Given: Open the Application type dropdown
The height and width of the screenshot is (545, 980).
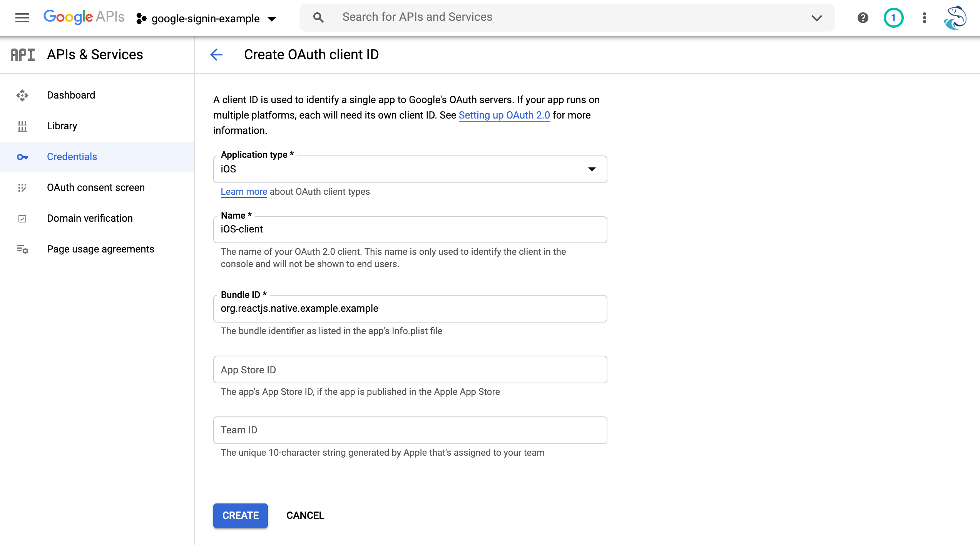Looking at the screenshot, I should point(410,169).
